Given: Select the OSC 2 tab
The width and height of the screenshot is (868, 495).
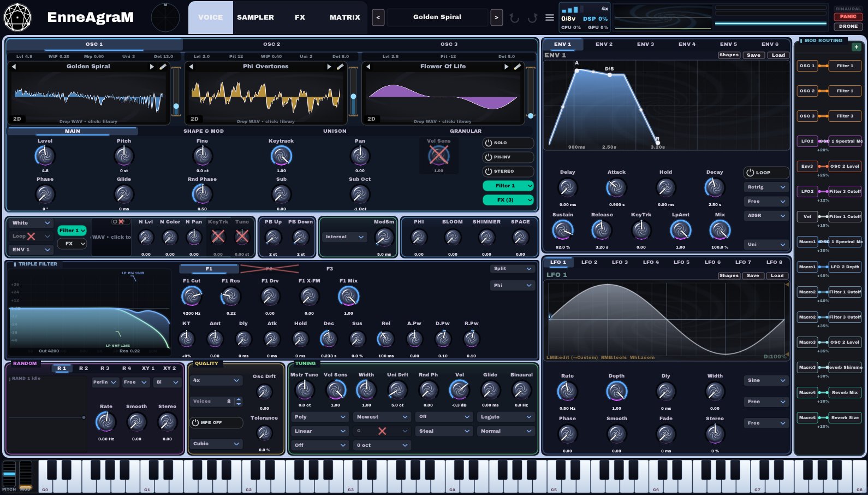Looking at the screenshot, I should (x=272, y=44).
